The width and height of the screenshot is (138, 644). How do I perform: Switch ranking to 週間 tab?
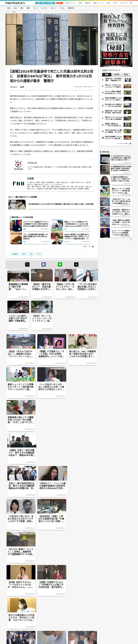coord(126,74)
